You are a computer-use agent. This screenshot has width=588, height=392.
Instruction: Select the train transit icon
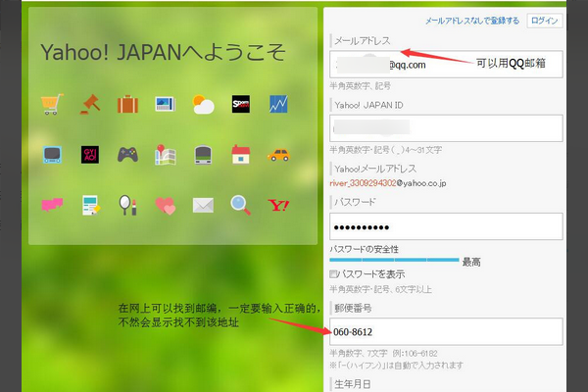pyautogui.click(x=203, y=154)
